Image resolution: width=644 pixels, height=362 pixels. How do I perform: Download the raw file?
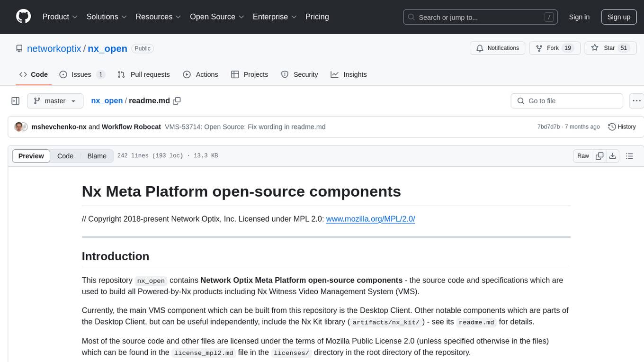click(612, 156)
